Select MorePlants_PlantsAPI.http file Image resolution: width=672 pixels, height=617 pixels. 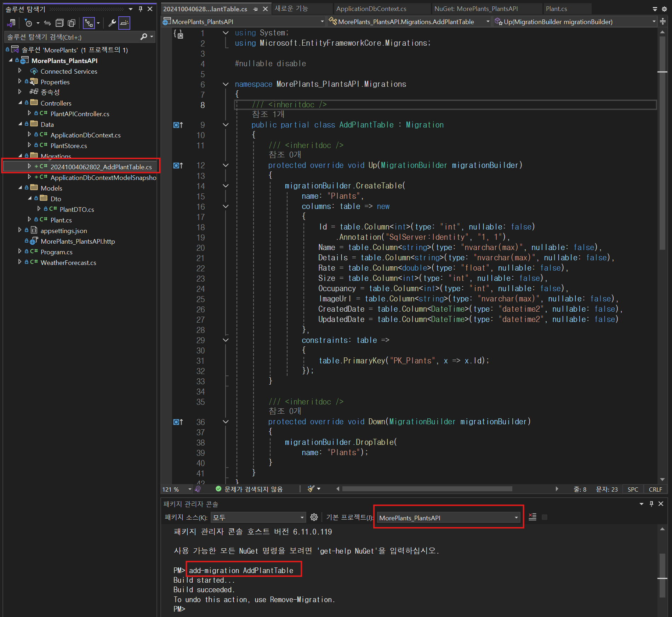[x=78, y=241]
